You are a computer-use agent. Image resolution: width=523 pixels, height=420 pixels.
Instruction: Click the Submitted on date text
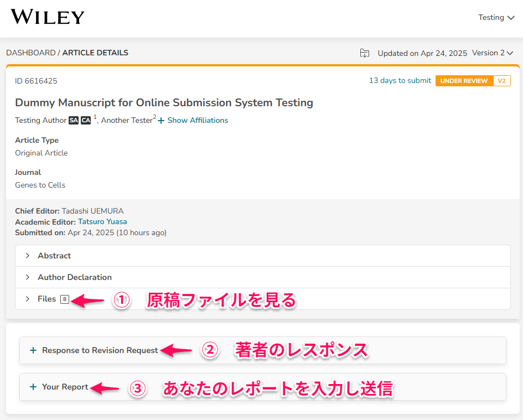coord(91,232)
